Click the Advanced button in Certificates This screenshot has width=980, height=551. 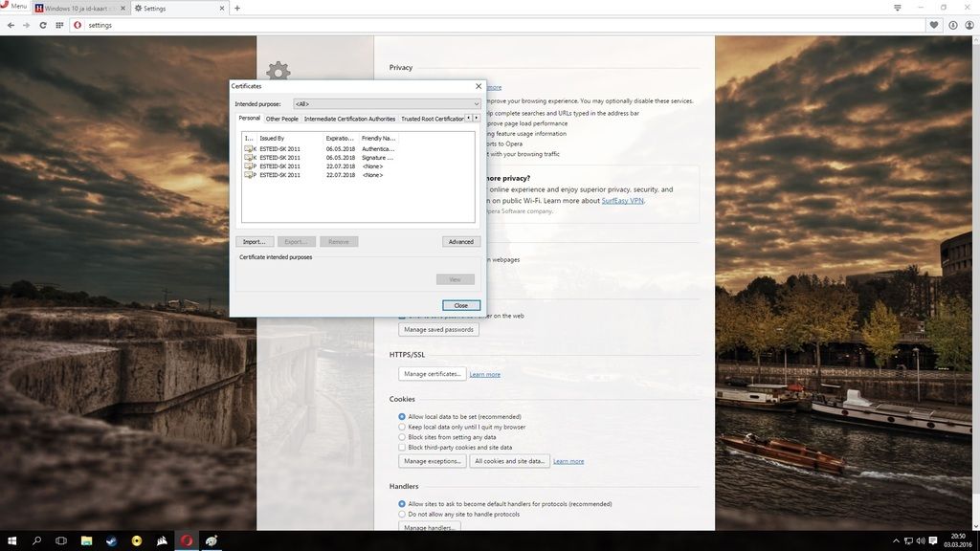tap(461, 242)
